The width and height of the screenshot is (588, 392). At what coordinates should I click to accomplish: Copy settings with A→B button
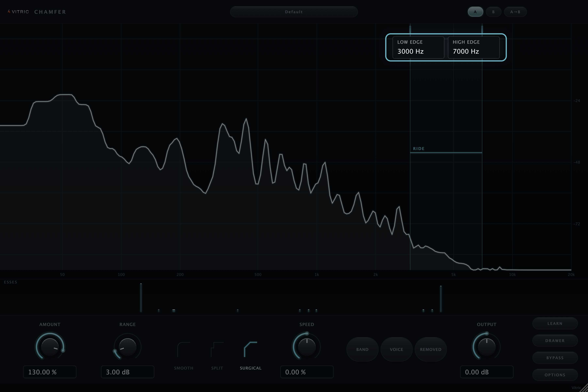tap(515, 12)
